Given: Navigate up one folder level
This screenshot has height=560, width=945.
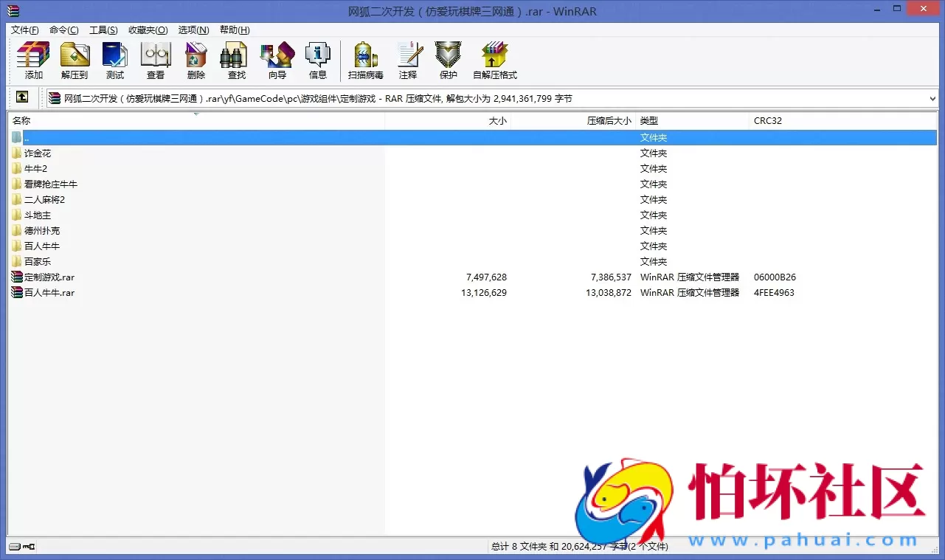Looking at the screenshot, I should pyautogui.click(x=22, y=97).
